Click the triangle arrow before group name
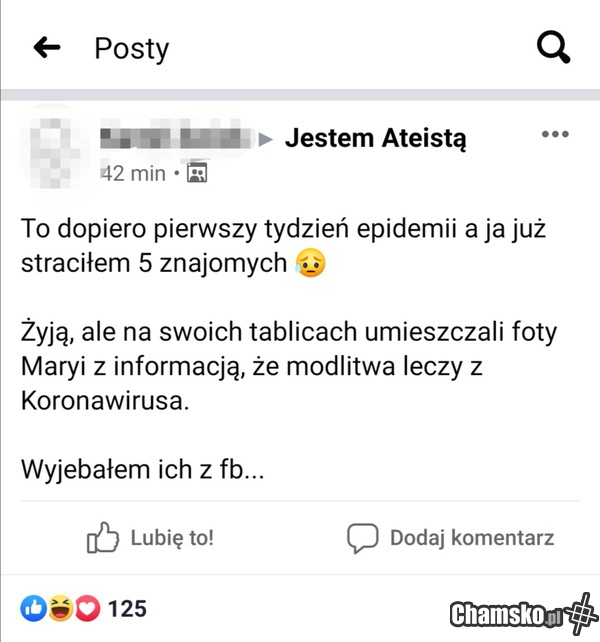600x642 pixels. 266,139
